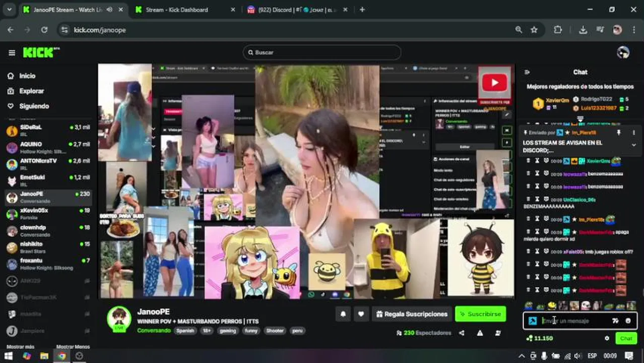Collapse list with Mostrar Menos

point(73,347)
